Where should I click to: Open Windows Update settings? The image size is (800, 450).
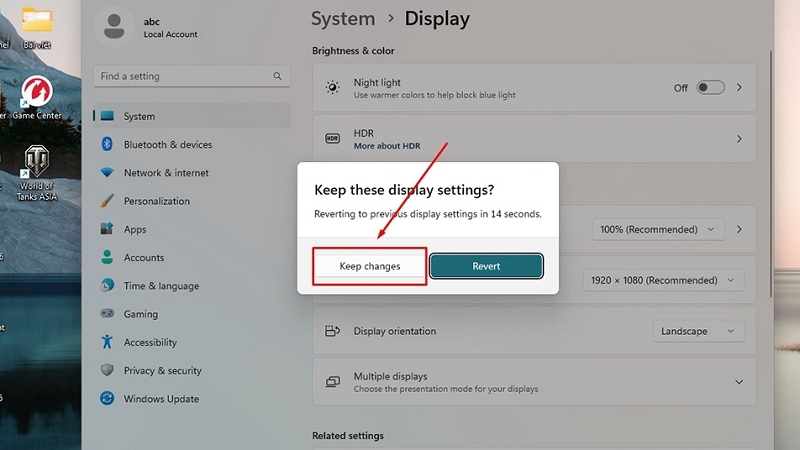coord(192,398)
